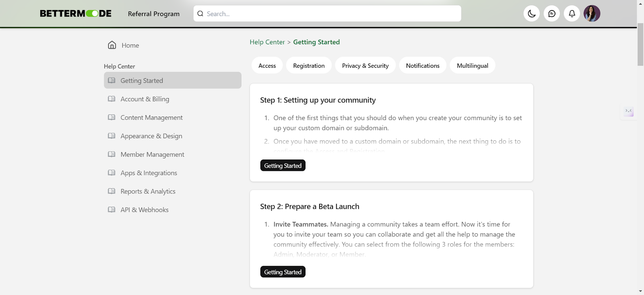Screen dimensions: 644x295
Task: Click the book icon beside Reports & Analytics
Action: [x=111, y=191]
